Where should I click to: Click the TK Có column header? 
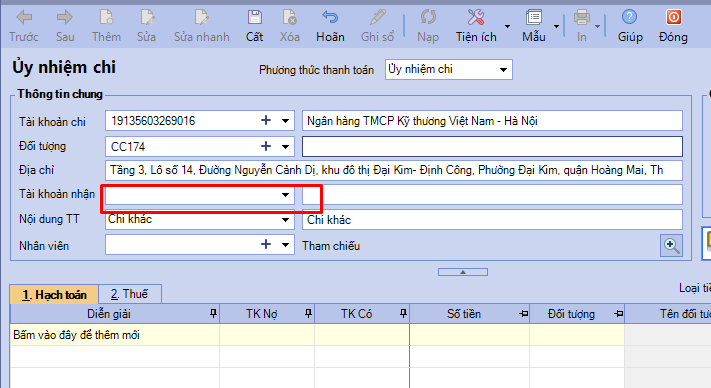pos(362,314)
